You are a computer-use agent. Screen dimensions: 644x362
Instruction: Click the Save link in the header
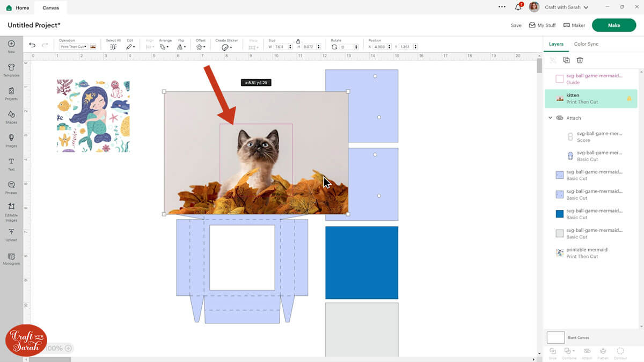pyautogui.click(x=516, y=25)
